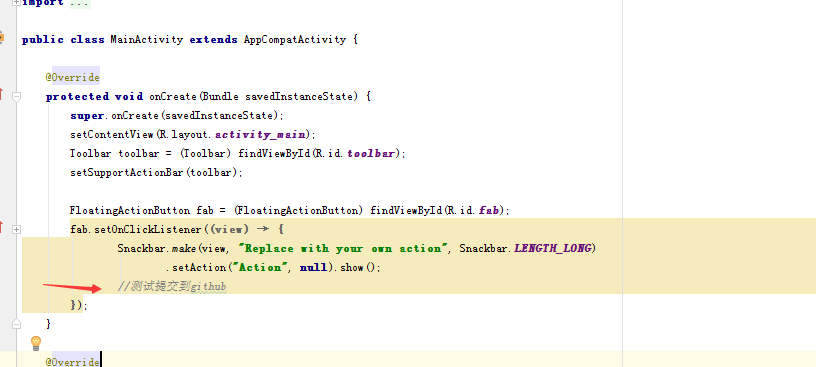Click the Bundle parameter type
816x367 pixels.
click(x=220, y=96)
